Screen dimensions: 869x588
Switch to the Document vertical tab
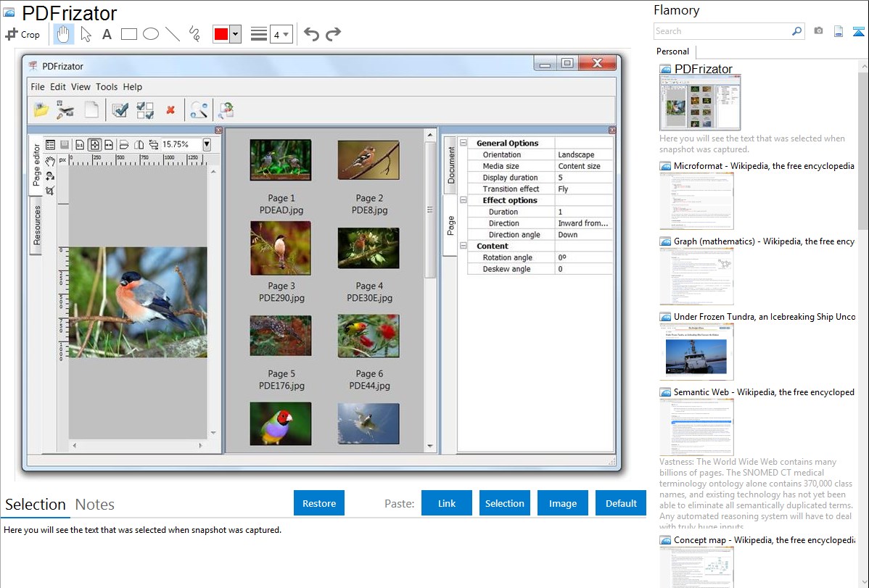point(450,165)
